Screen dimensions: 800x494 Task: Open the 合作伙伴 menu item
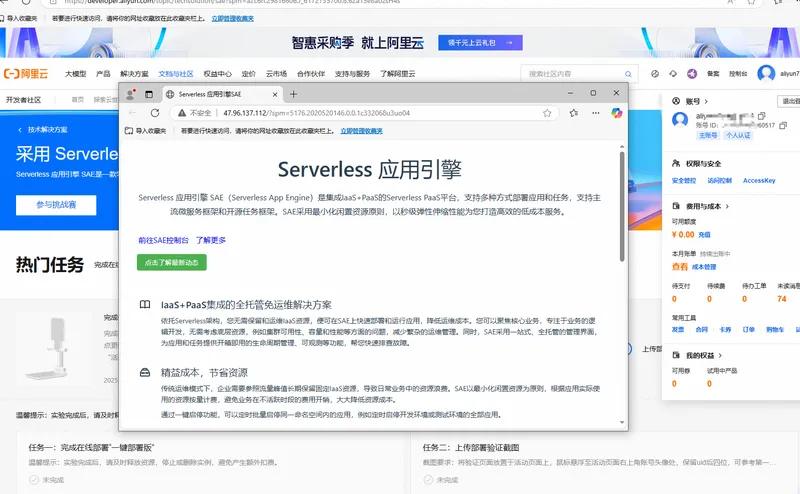click(311, 74)
